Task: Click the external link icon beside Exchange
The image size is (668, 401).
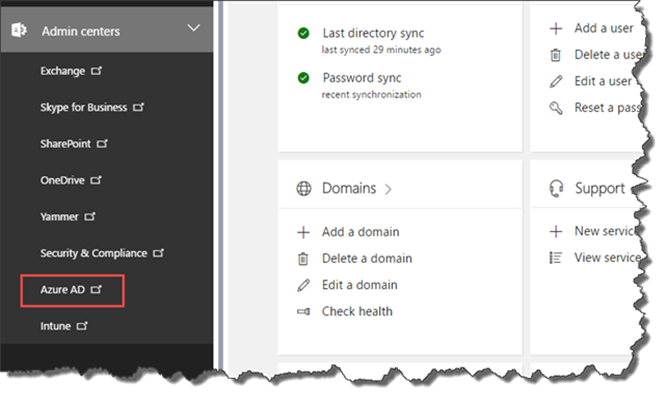Action: click(x=97, y=71)
